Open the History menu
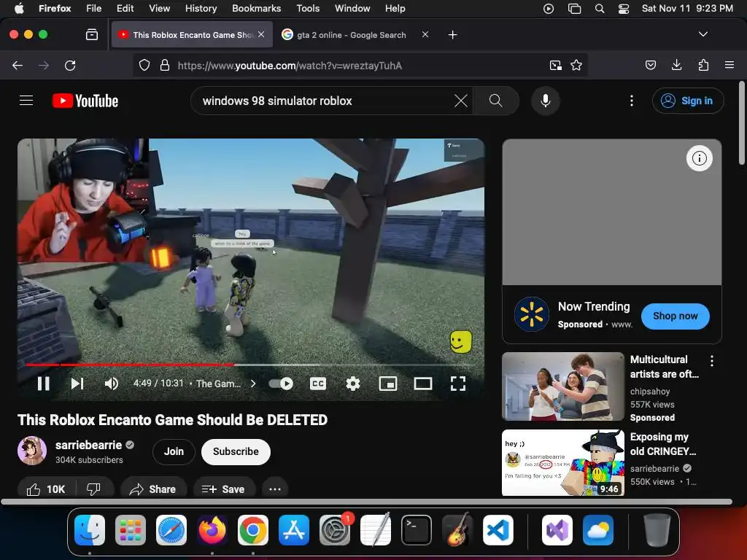Image resolution: width=747 pixels, height=560 pixels. coord(201,9)
